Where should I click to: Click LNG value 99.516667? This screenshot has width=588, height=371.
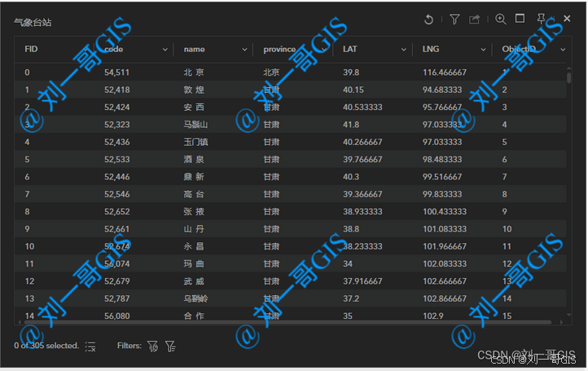coord(442,177)
